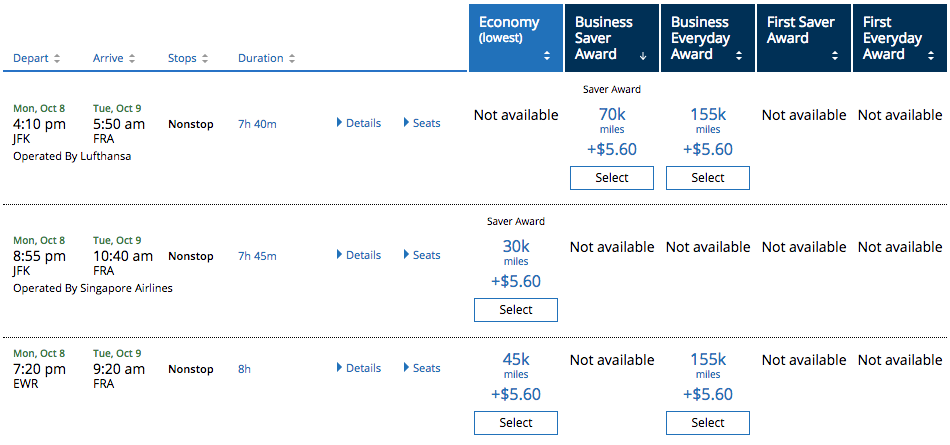Screen dimensions: 950x445
Task: Select 155k Business Everyday on Lufthansa flight
Action: (708, 178)
